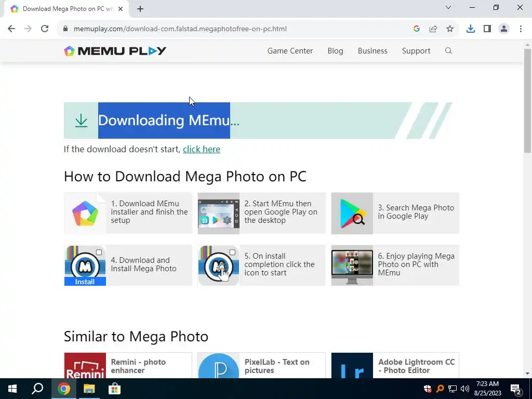This screenshot has width=532, height=399.
Task: Share this page using the share icon
Action: pyautogui.click(x=433, y=29)
